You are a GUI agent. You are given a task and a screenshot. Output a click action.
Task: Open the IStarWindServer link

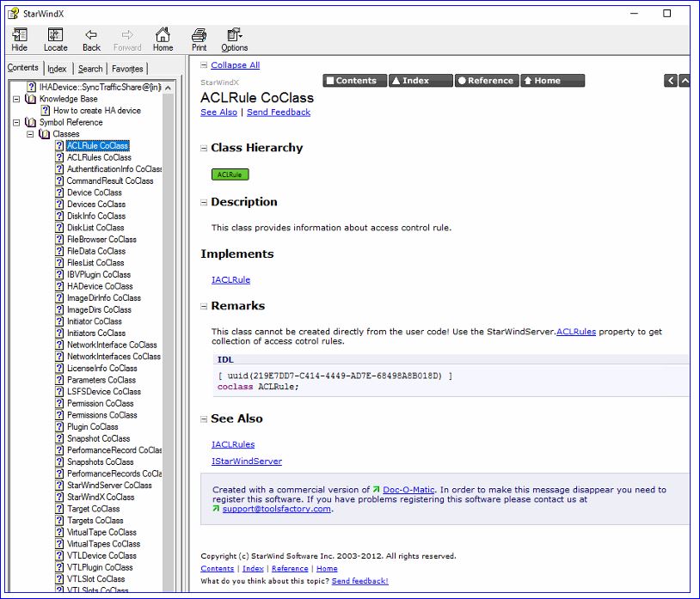click(247, 461)
